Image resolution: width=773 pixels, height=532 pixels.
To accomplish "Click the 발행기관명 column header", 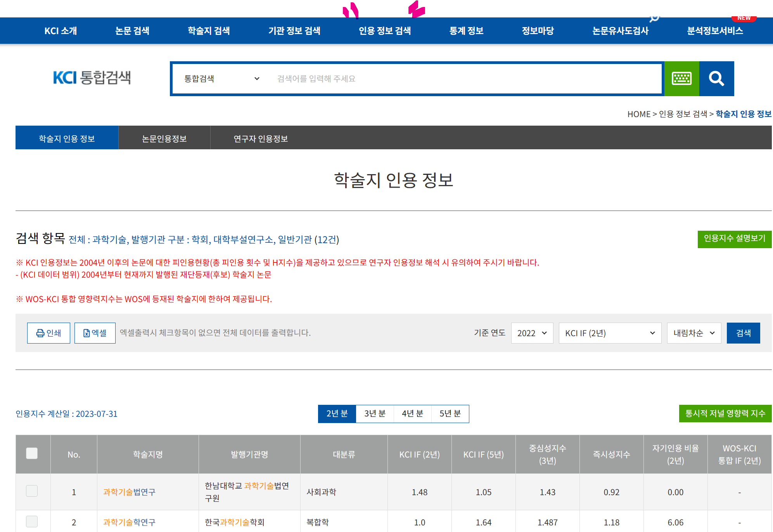I will point(249,454).
